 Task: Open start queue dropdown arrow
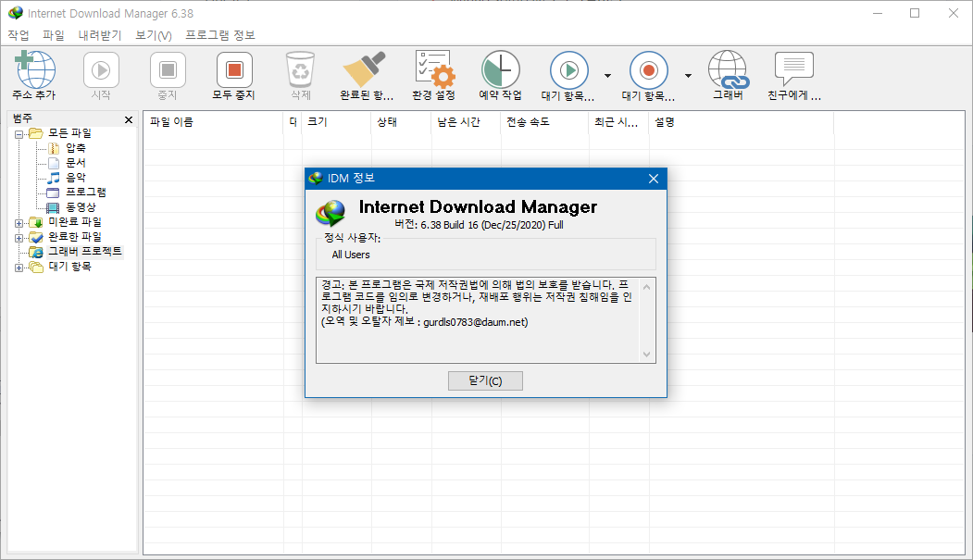point(607,76)
